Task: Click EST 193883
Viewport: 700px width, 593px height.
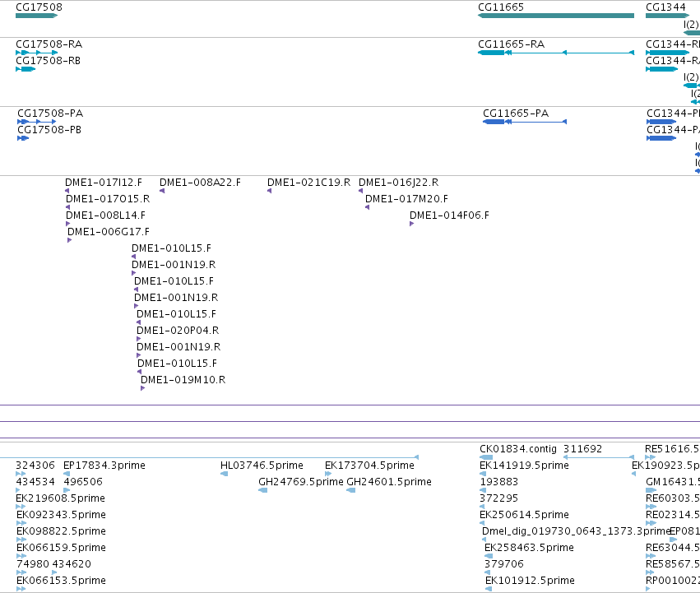Action: point(483,490)
